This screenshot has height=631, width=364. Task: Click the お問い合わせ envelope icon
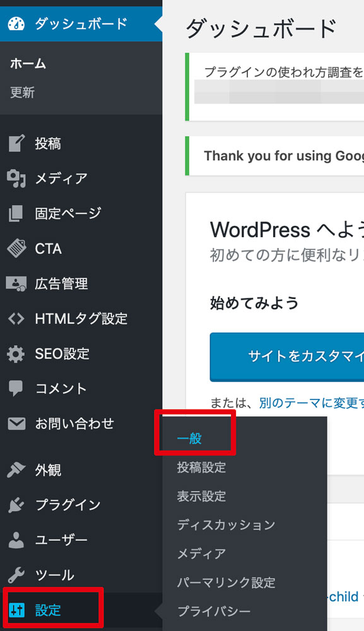16,424
